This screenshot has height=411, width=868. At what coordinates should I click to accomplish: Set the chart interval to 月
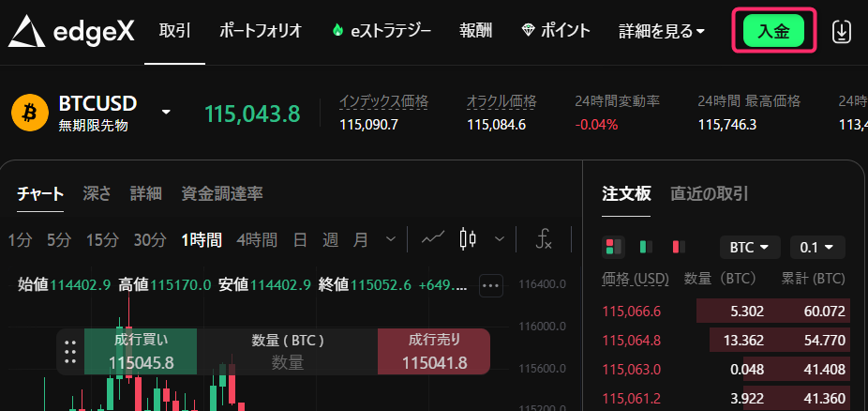[360, 240]
